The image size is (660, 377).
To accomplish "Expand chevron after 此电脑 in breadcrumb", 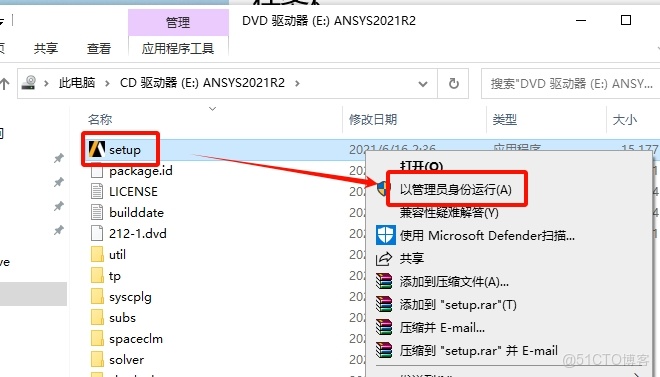I will pos(107,83).
